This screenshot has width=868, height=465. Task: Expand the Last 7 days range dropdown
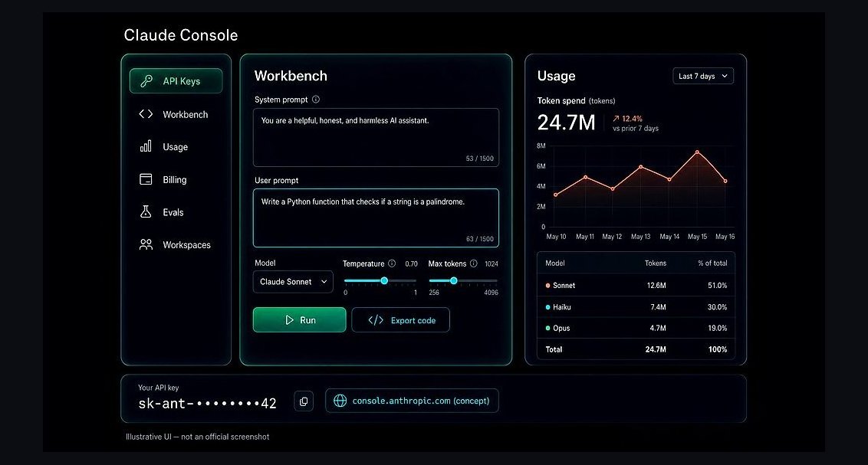(703, 77)
